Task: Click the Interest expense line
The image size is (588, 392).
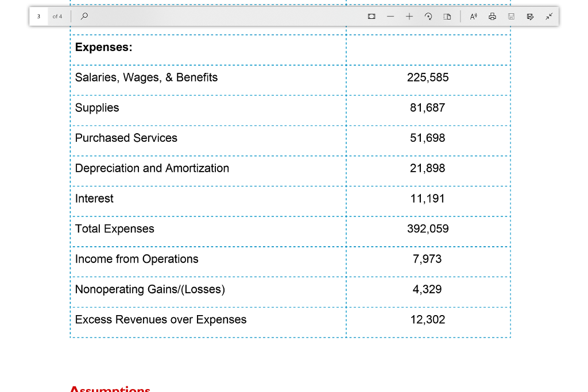Action: (x=94, y=199)
